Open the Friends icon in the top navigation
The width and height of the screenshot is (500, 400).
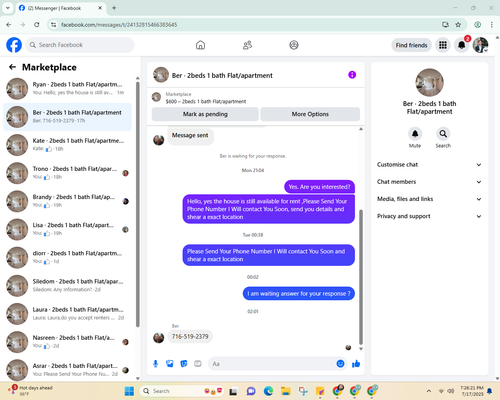point(247,45)
